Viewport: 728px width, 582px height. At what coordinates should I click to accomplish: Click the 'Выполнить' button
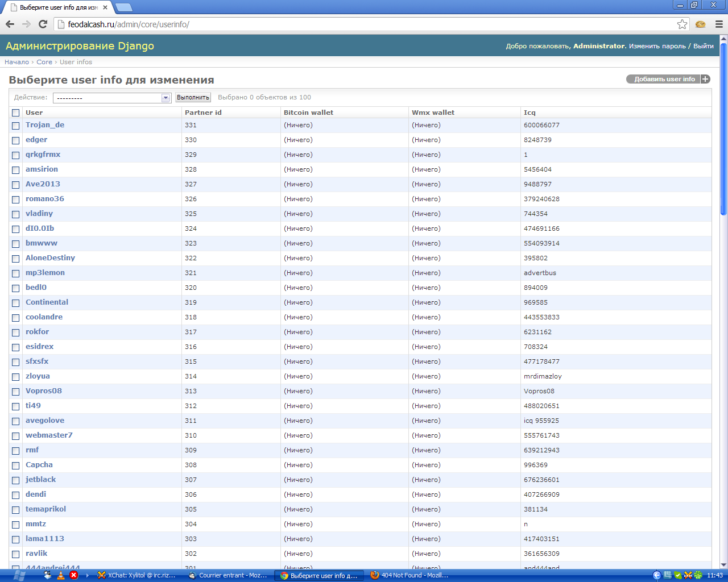193,98
